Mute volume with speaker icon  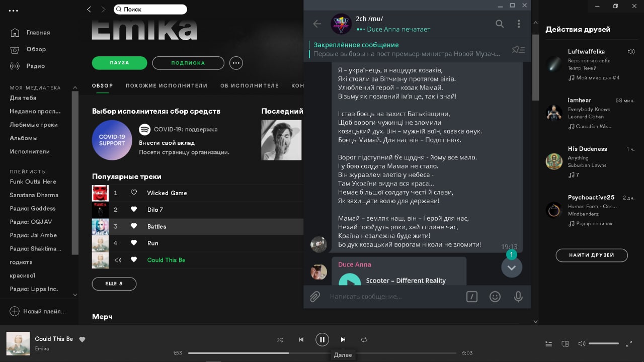pyautogui.click(x=582, y=344)
